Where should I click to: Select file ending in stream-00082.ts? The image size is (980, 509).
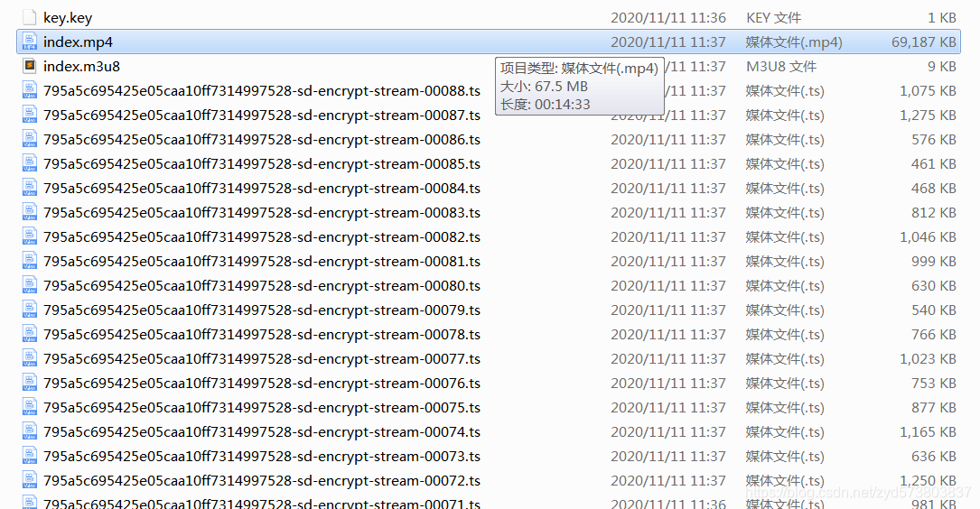262,236
